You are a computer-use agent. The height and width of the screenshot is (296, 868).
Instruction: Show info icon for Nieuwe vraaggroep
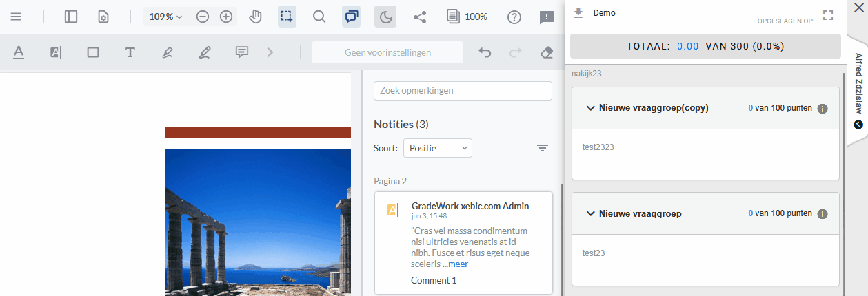[822, 214]
